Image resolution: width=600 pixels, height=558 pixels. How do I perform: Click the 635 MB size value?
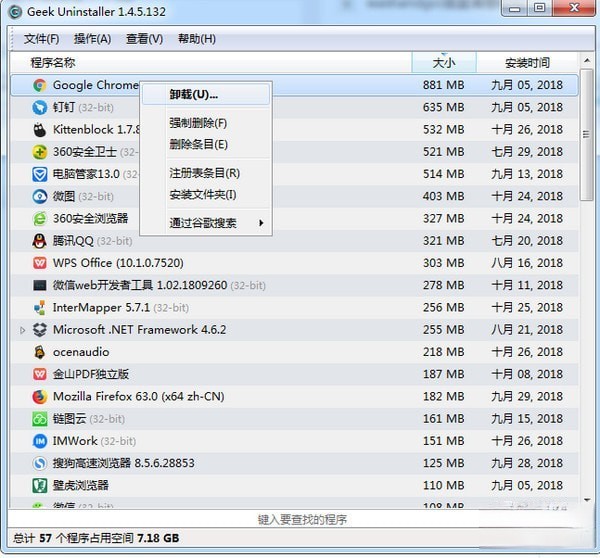(443, 108)
